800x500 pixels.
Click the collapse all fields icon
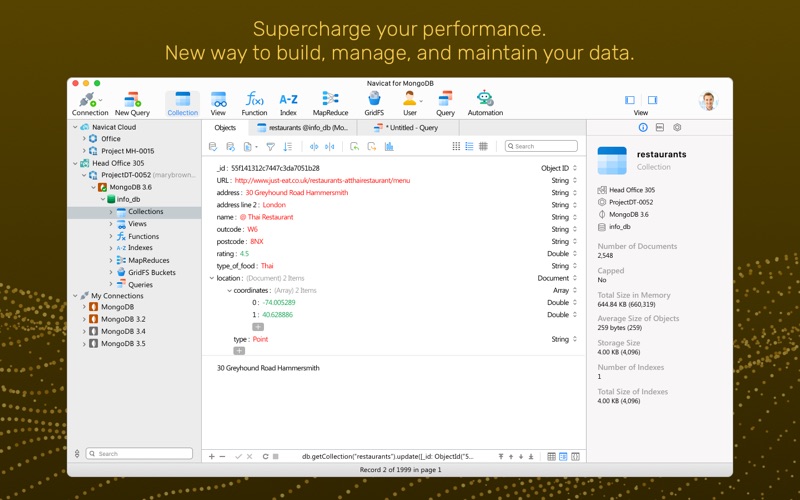[330, 146]
